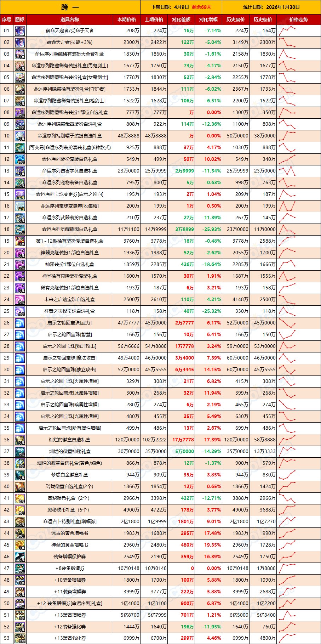Screen dimensions: 321x644
Task: Select the 对比增幅 column header
Action: tap(208, 20)
